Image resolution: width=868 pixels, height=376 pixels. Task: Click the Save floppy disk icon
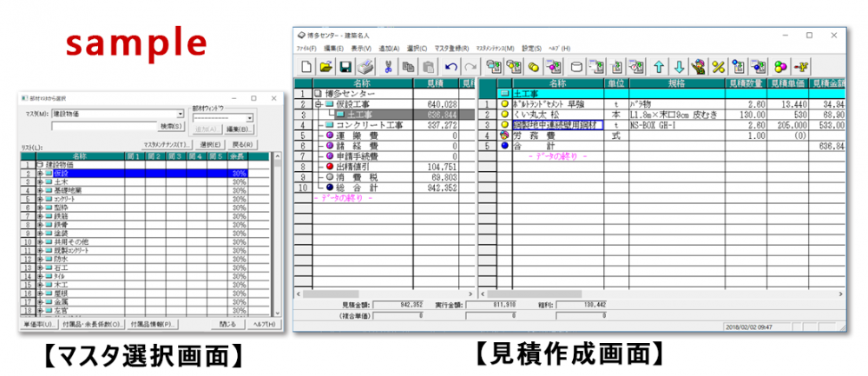pyautogui.click(x=346, y=67)
